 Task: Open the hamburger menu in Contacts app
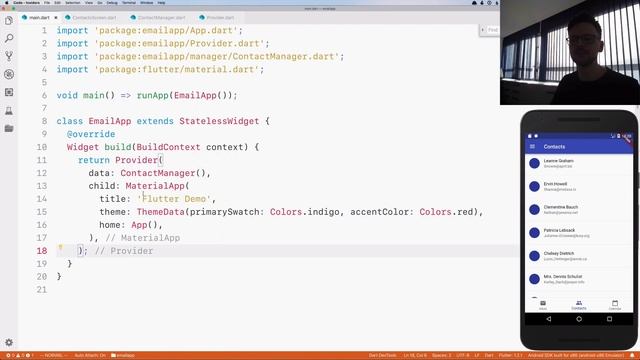[532, 146]
